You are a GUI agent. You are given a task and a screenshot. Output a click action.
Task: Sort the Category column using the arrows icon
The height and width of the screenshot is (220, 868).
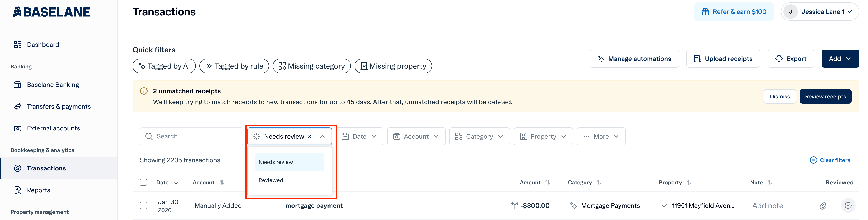coord(599,182)
